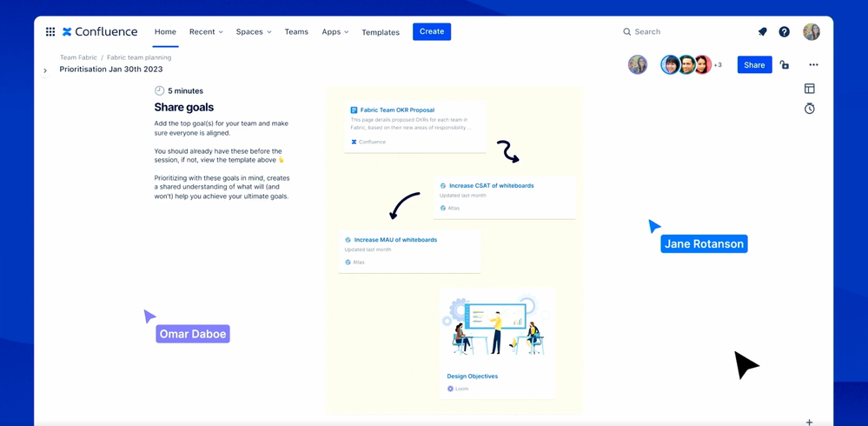Click the 5 minutes label
This screenshot has height=426, width=868.
point(185,90)
